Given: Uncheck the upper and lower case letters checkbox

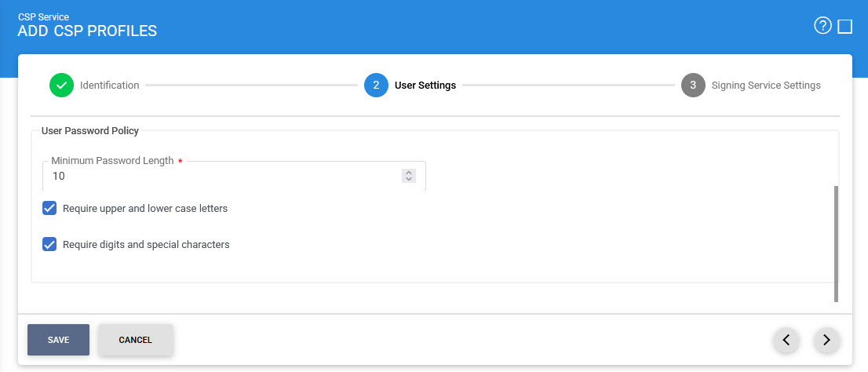Looking at the screenshot, I should [x=49, y=208].
